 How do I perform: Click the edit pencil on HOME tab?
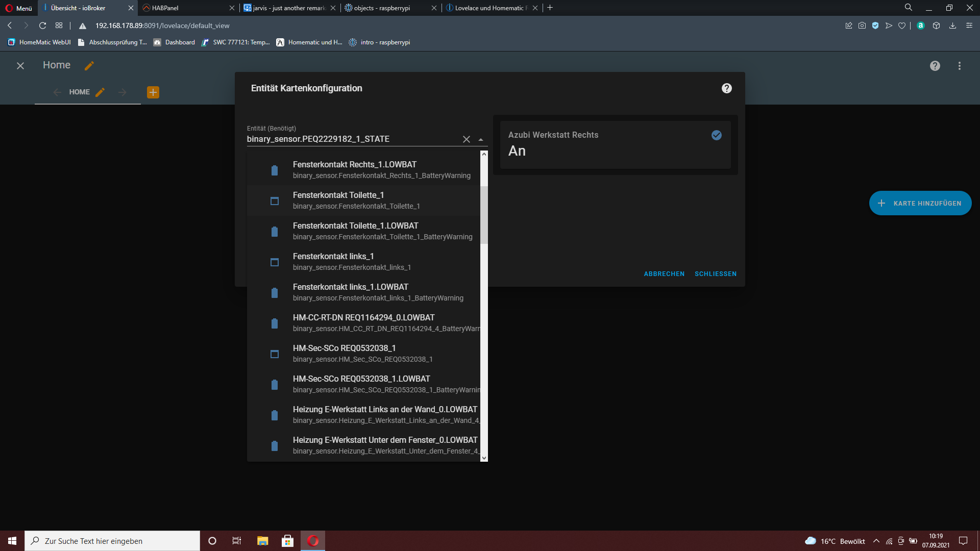(100, 92)
